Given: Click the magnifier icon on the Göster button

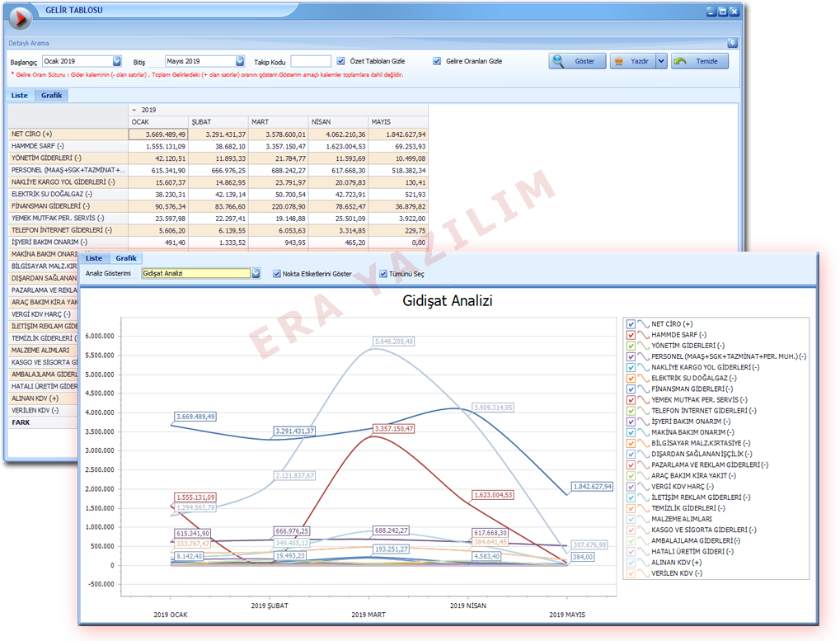Looking at the screenshot, I should coord(559,61).
